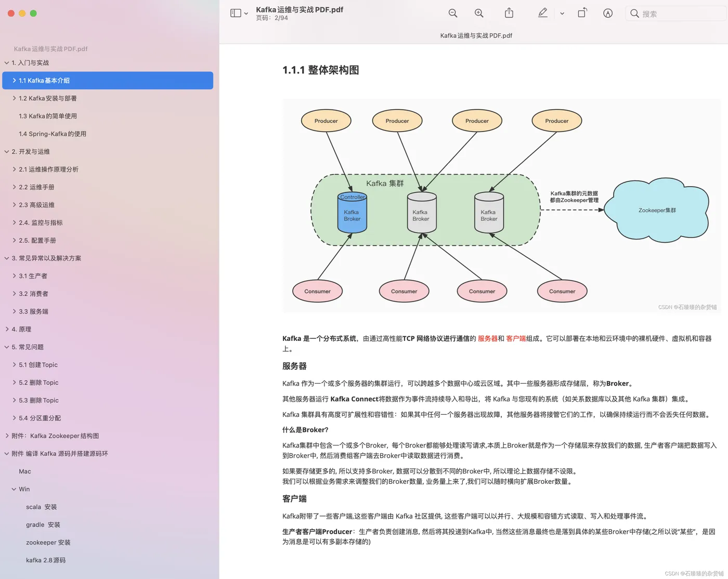Click the '1.1.1 整体架构图' heading
This screenshot has width=728, height=579.
[x=321, y=70]
